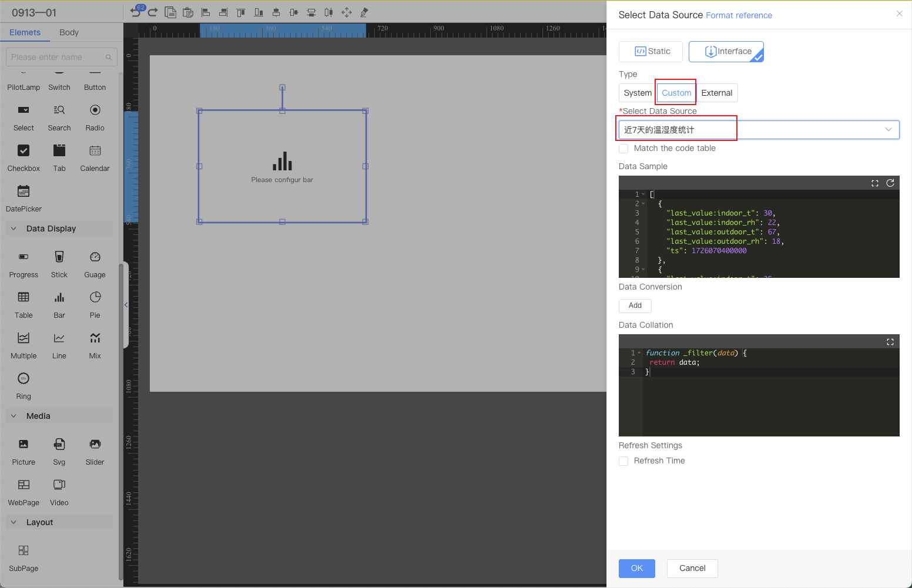Screen dimensions: 912x588
Task: Click the undo arrow in toolbar
Action: click(136, 12)
